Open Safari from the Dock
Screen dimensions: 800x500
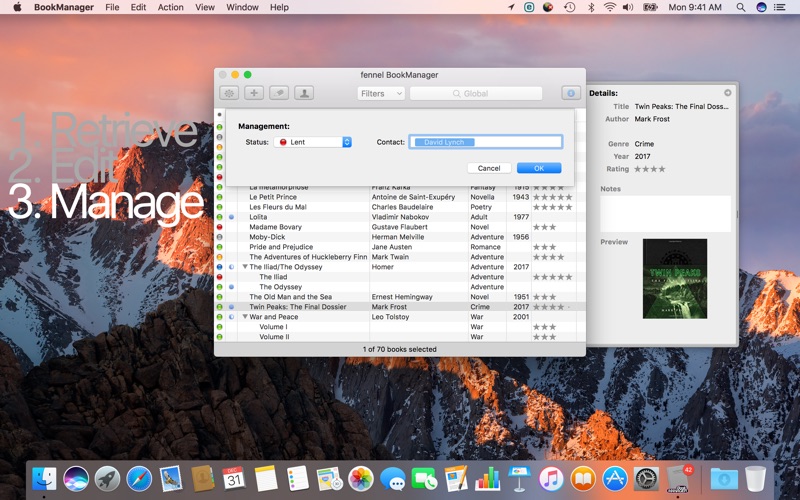(139, 479)
